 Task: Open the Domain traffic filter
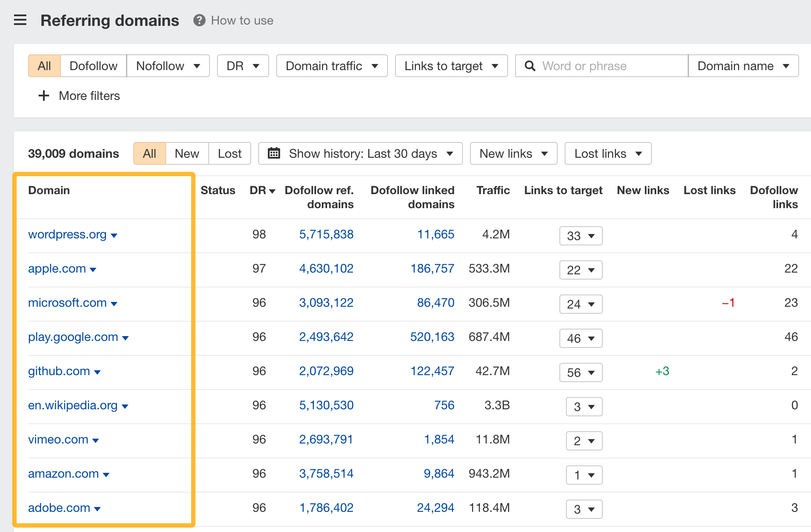point(332,66)
